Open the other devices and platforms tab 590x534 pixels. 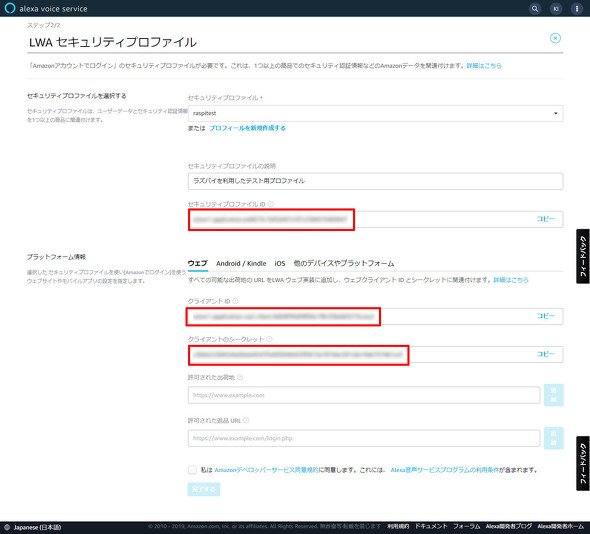(x=344, y=263)
